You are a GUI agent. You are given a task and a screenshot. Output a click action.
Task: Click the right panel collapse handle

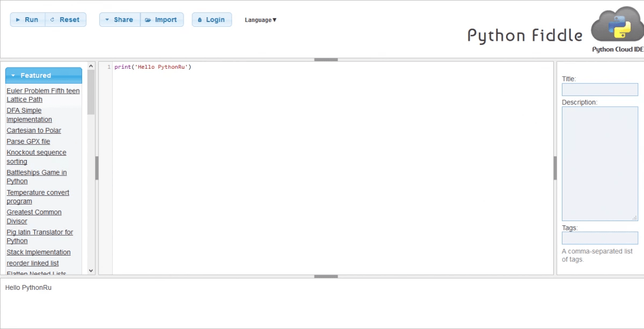click(x=555, y=168)
